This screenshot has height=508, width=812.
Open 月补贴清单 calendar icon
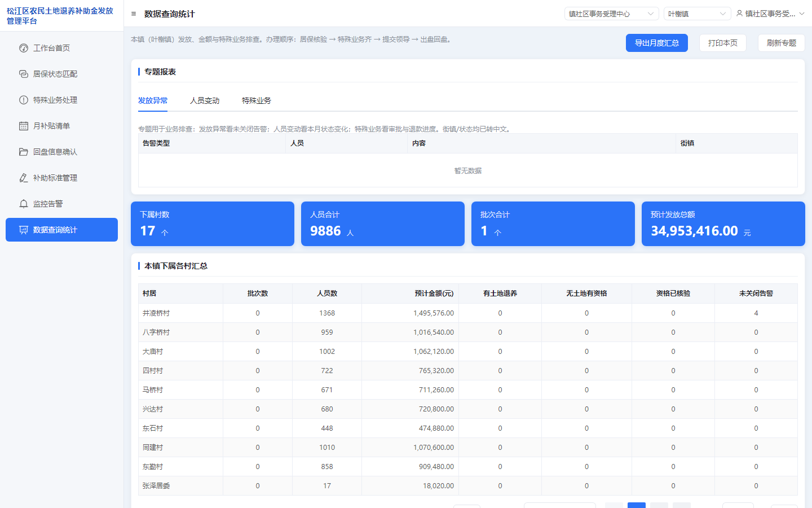point(24,126)
